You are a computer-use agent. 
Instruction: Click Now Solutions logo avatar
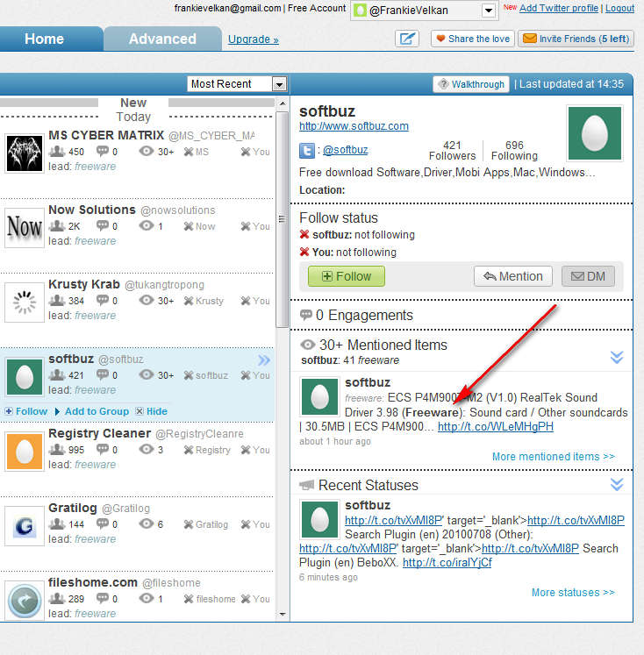click(x=25, y=228)
